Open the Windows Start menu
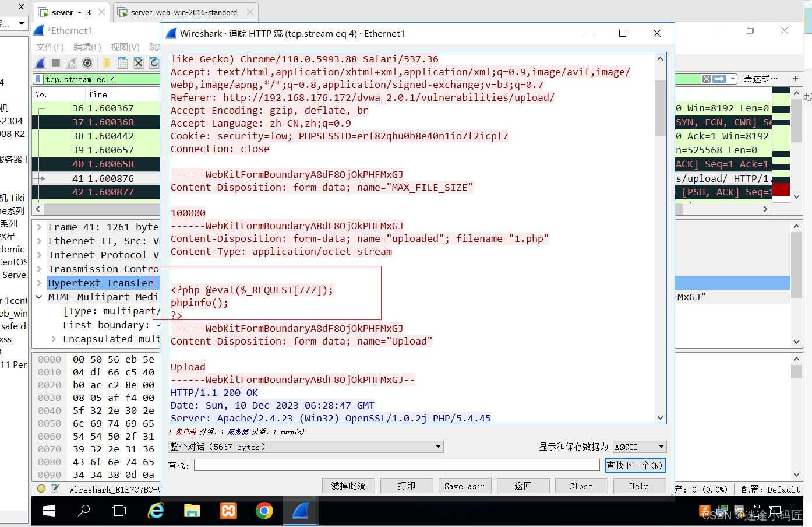This screenshot has width=812, height=527. coord(49,511)
